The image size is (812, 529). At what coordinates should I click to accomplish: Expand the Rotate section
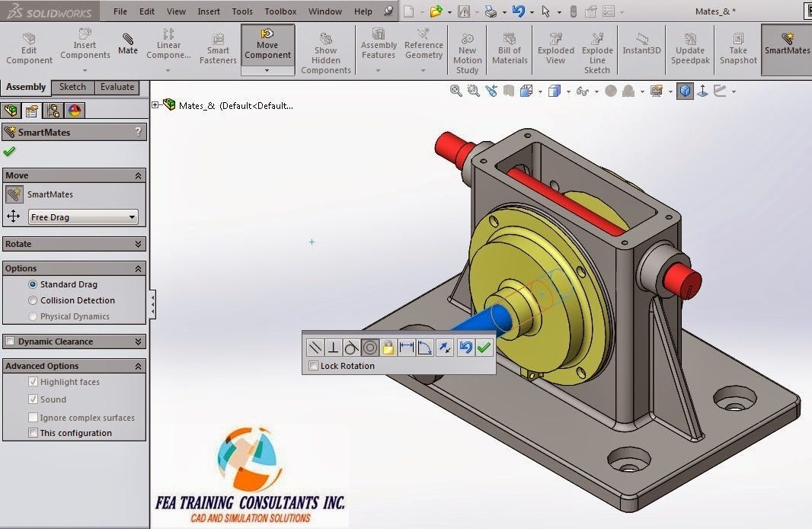(139, 244)
